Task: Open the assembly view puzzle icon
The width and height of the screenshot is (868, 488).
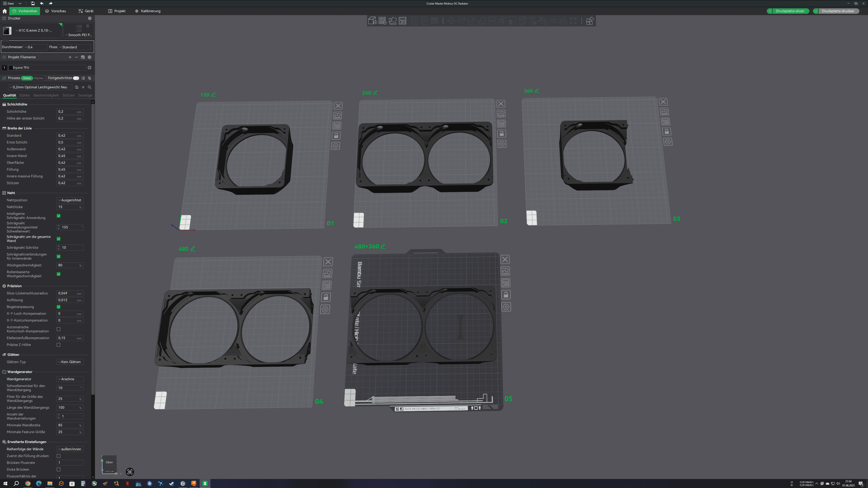Action: click(x=590, y=21)
